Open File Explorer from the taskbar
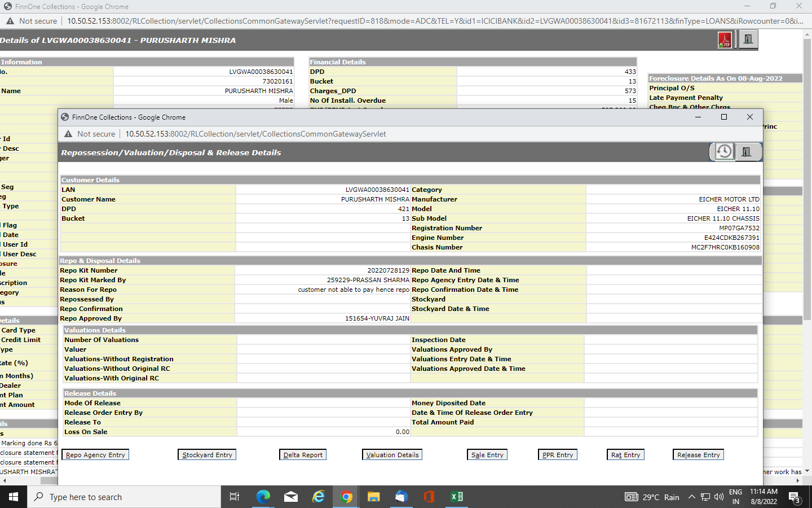This screenshot has height=508, width=812. point(373,497)
